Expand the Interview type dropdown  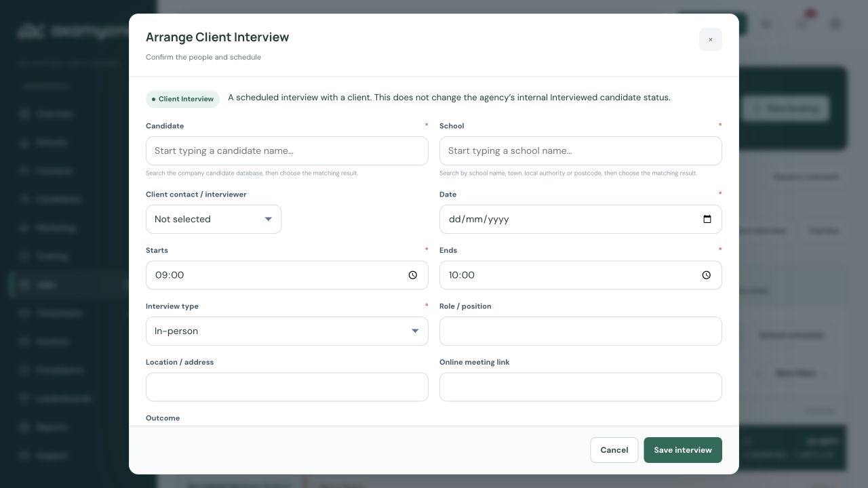[287, 331]
